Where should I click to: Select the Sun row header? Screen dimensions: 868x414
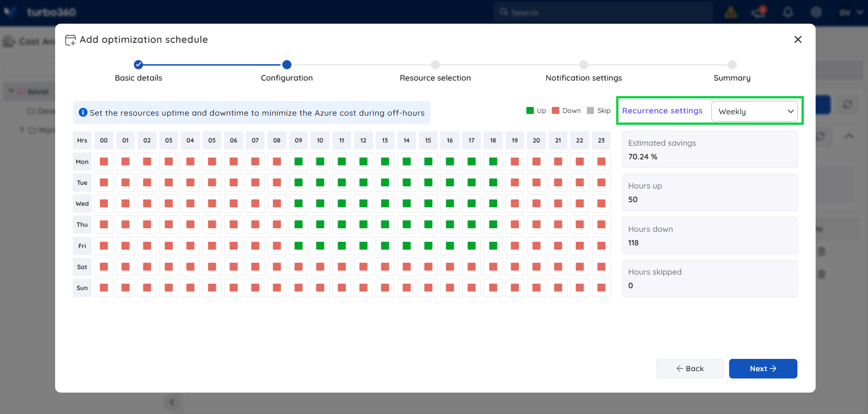(82, 288)
